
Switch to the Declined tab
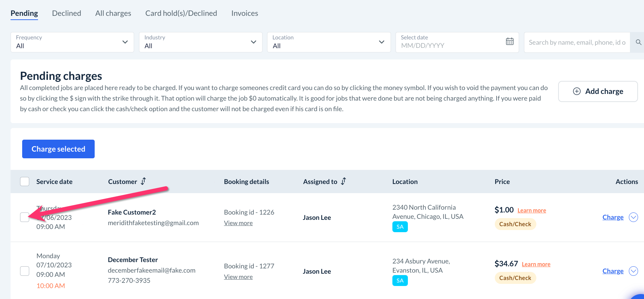pos(67,13)
